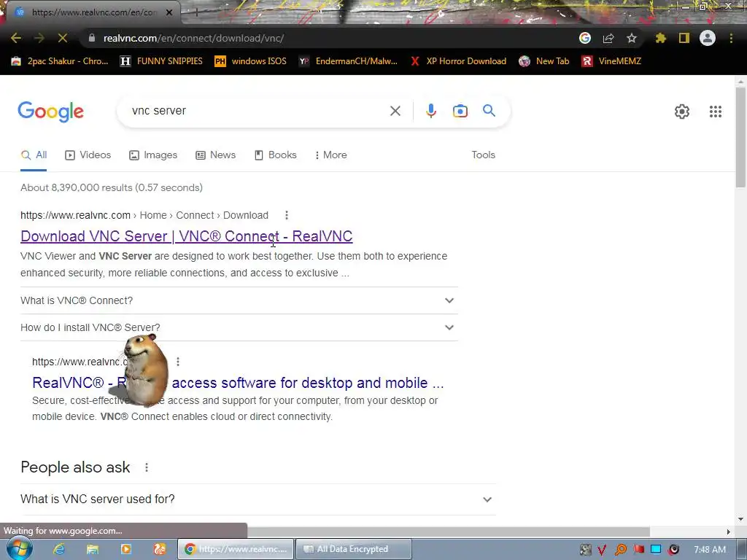This screenshot has width=747, height=560.
Task: Open Google quick settings gear
Action: coord(682,112)
